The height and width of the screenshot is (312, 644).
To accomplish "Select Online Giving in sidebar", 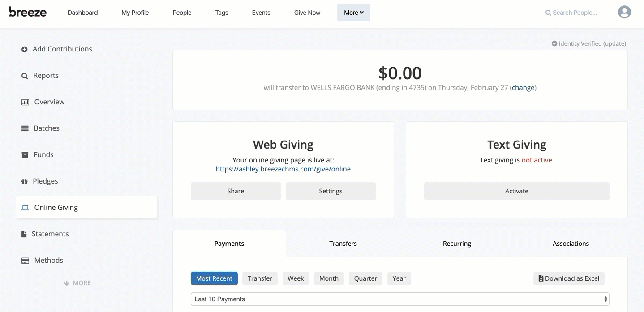I will 86,208.
